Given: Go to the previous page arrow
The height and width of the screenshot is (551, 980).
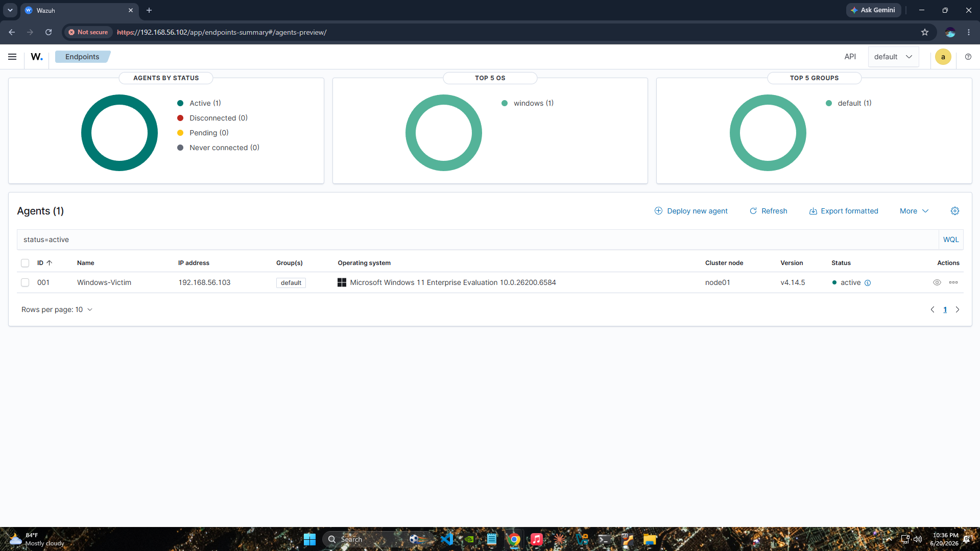Looking at the screenshot, I should (x=932, y=309).
